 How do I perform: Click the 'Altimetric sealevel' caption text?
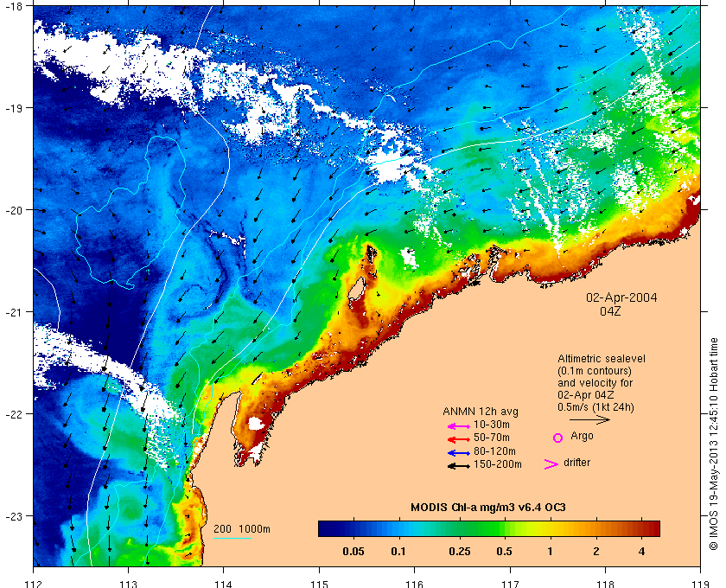pos(602,359)
